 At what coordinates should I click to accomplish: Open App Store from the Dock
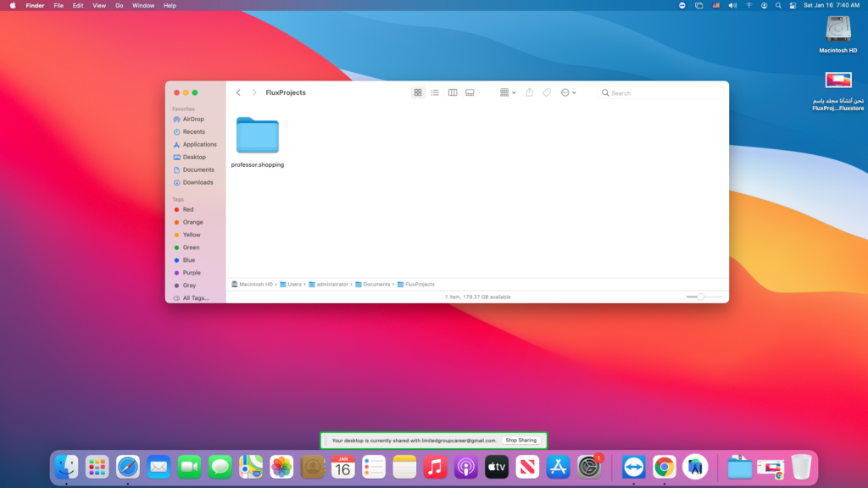tap(558, 468)
